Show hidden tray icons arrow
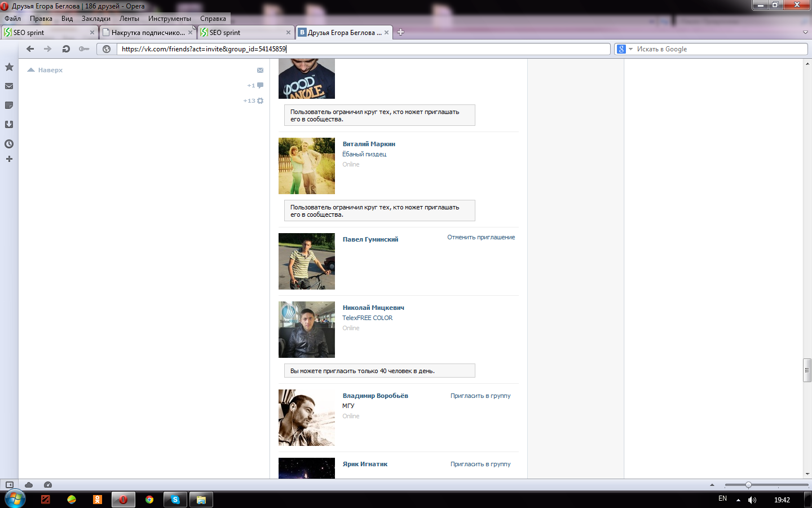The height and width of the screenshot is (508, 812). tap(738, 500)
